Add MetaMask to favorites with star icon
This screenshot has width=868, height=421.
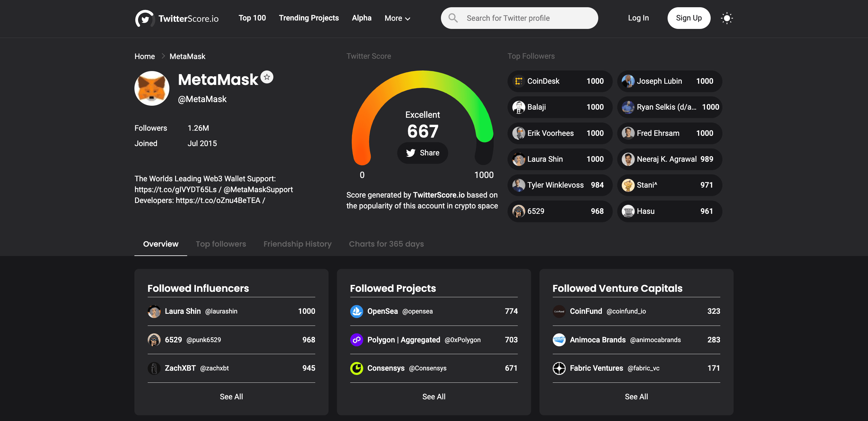coord(267,77)
